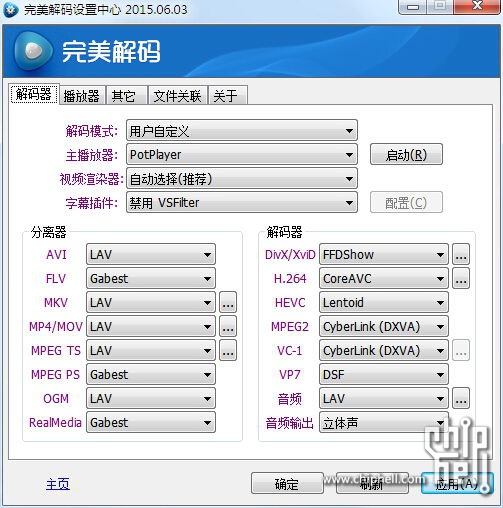Expand the HEVC decoder Lentoid dropdown
503x508 pixels.
384,302
